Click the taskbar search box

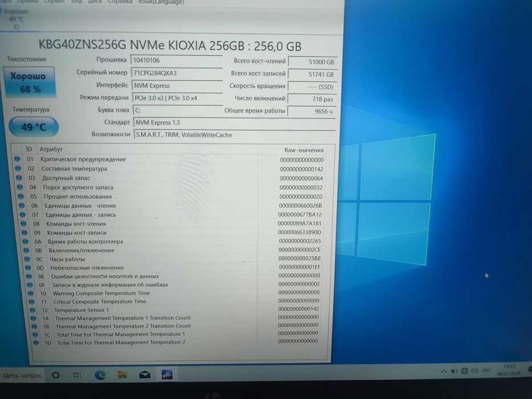point(21,375)
